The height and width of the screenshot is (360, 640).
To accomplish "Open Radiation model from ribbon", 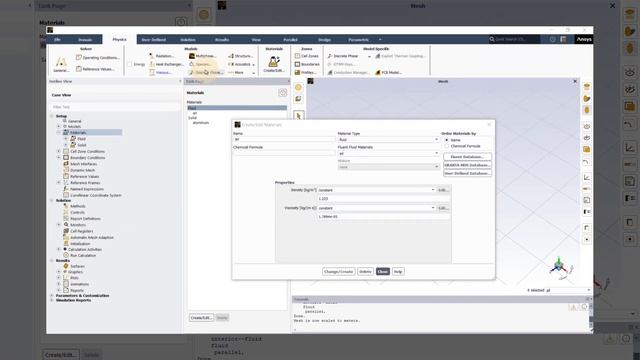I will pos(161,56).
